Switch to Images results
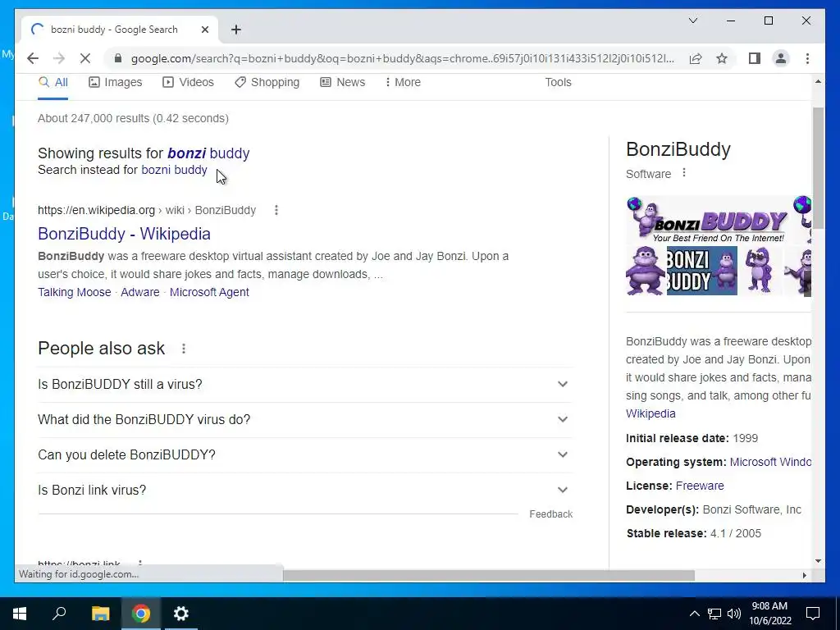 click(115, 83)
